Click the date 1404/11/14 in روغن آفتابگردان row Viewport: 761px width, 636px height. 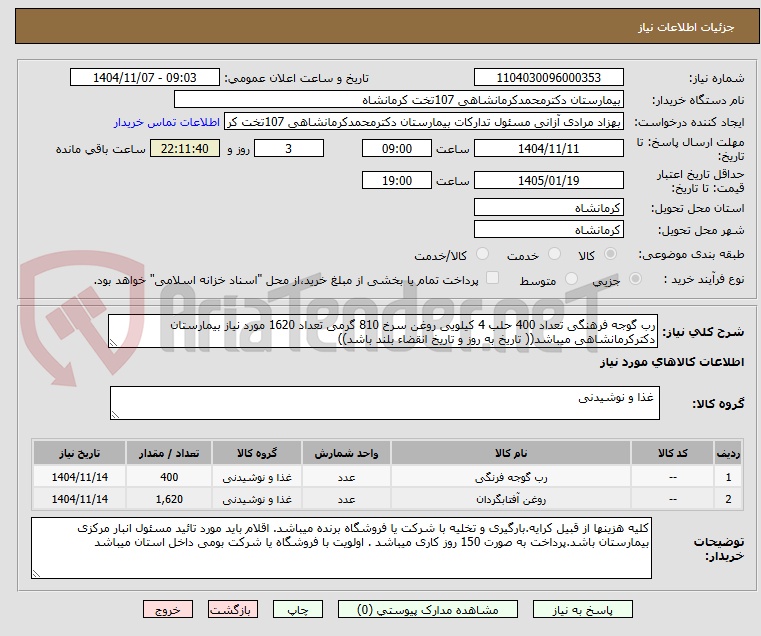[x=80, y=499]
